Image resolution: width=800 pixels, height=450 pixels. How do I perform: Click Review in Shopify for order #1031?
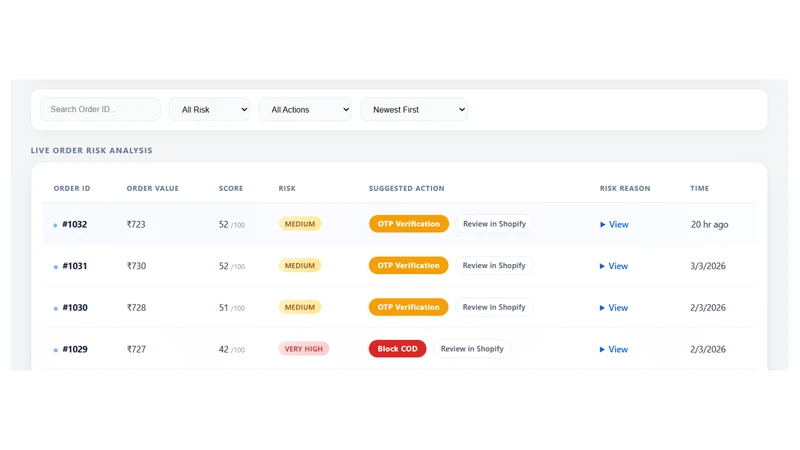click(494, 265)
